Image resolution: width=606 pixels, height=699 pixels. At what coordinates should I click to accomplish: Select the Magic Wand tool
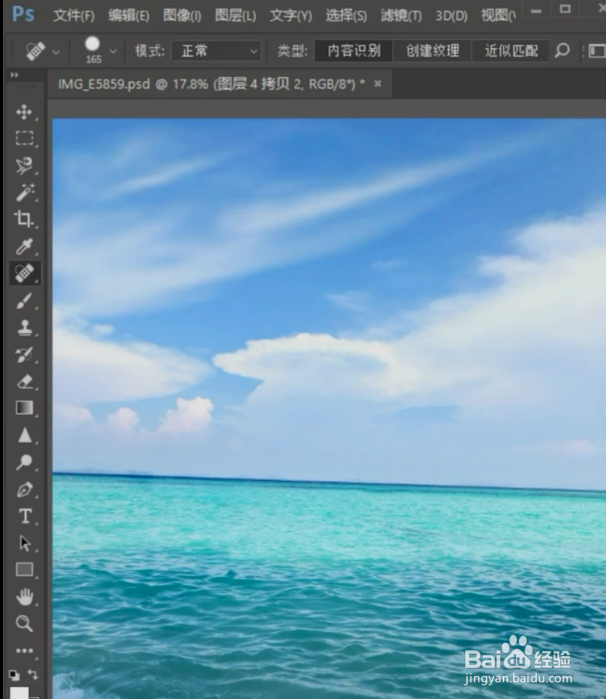pyautogui.click(x=24, y=192)
